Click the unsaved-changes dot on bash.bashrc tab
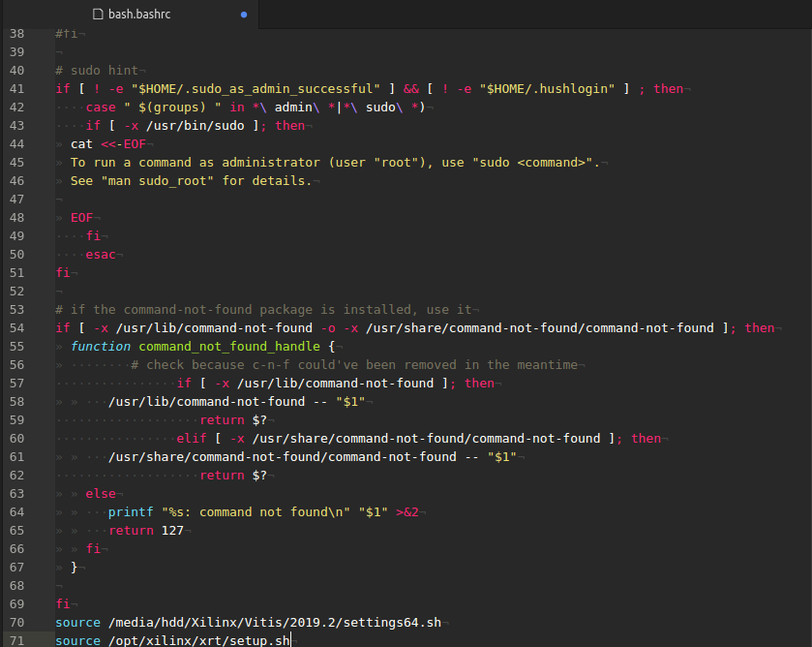The height and width of the screenshot is (647, 812). pos(244,15)
